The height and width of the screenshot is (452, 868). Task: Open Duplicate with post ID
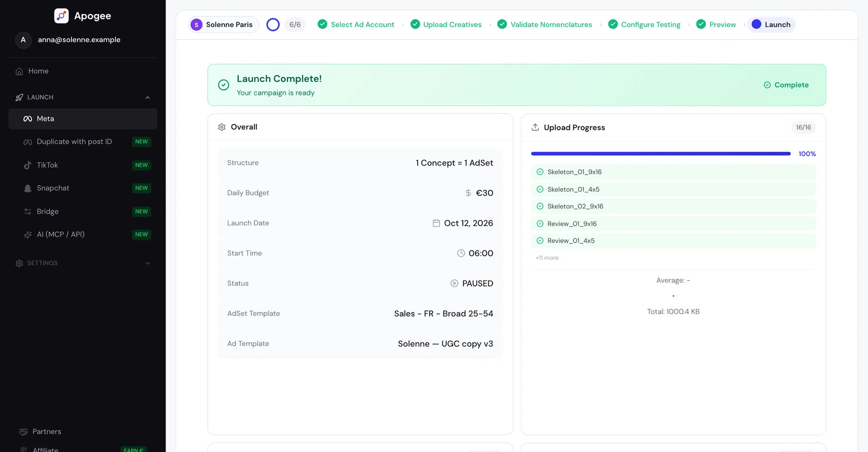[83, 142]
